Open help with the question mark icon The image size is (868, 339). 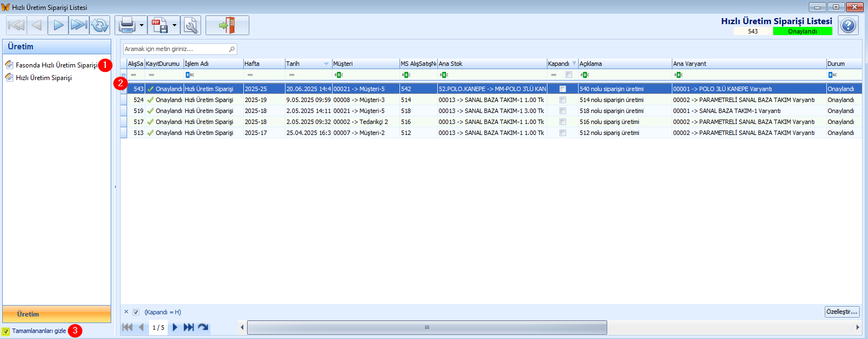pos(848,25)
